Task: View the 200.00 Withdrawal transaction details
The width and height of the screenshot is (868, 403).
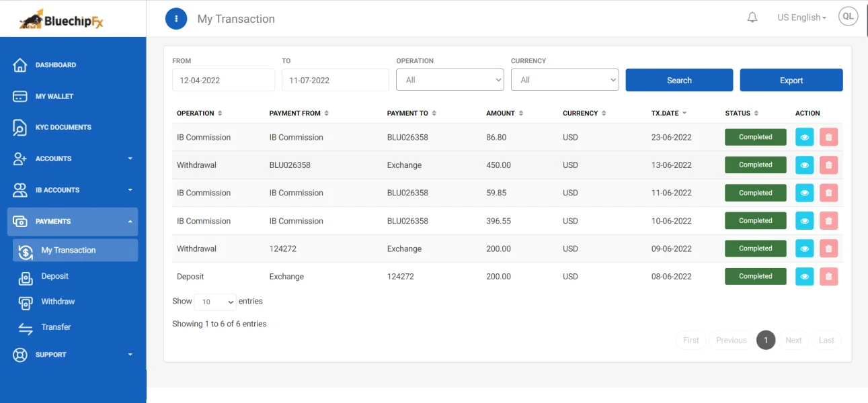Action: [x=804, y=249]
